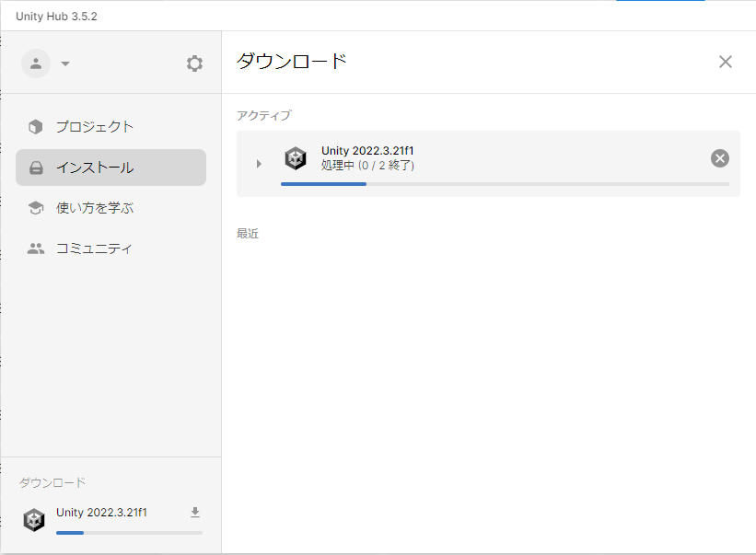Click the active download progress bar
The image size is (756, 555).
click(505, 184)
